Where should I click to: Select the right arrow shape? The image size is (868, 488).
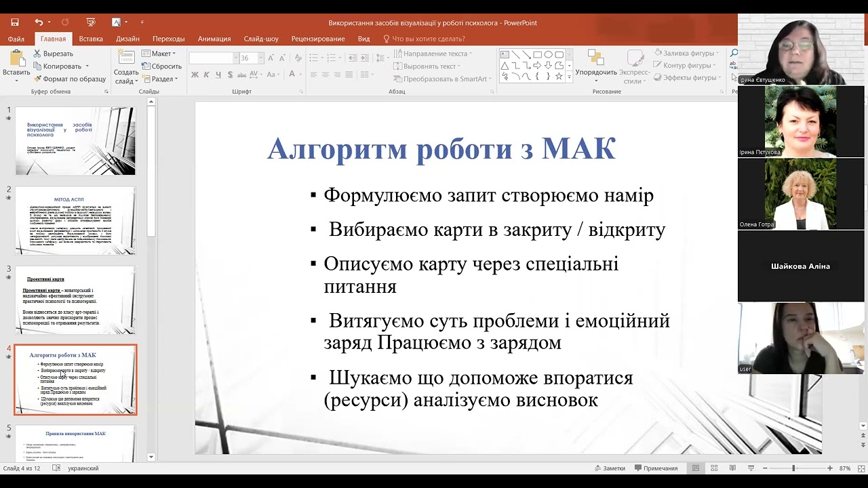pos(537,66)
